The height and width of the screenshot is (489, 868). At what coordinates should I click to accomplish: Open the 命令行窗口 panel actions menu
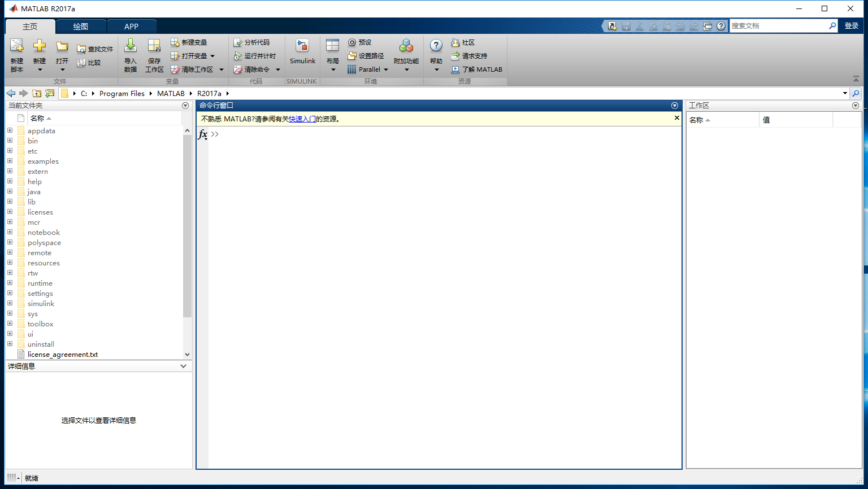tap(674, 106)
